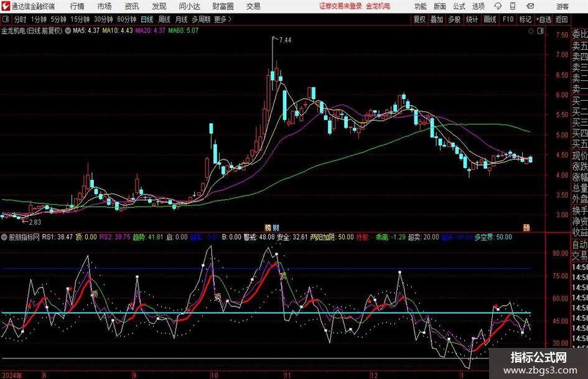This screenshot has height=379, width=588.
Task: Switch to 5分钟 period tab
Action: pyautogui.click(x=58, y=19)
